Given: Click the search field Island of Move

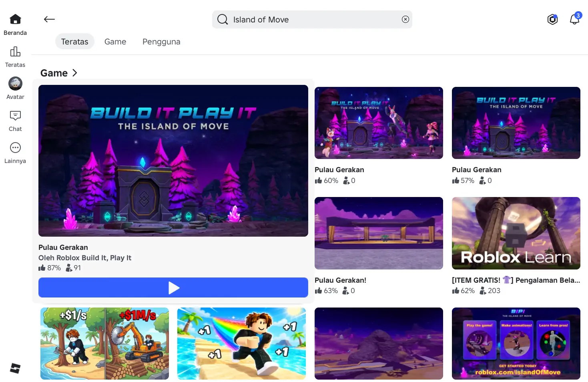Looking at the screenshot, I should pos(312,19).
